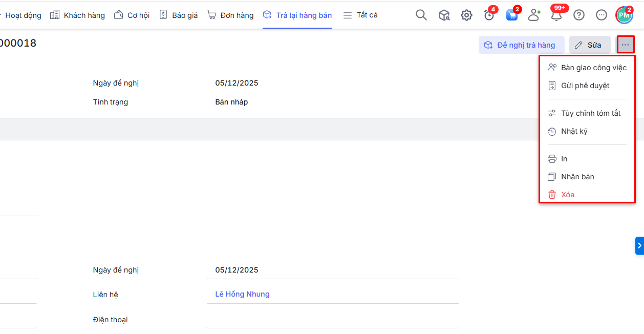
Task: Open the settings gear icon
Action: tap(466, 15)
